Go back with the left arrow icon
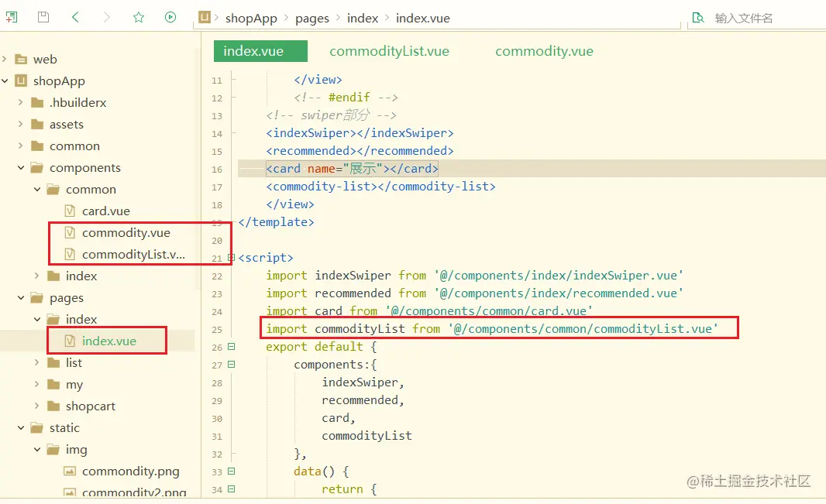 (x=75, y=17)
